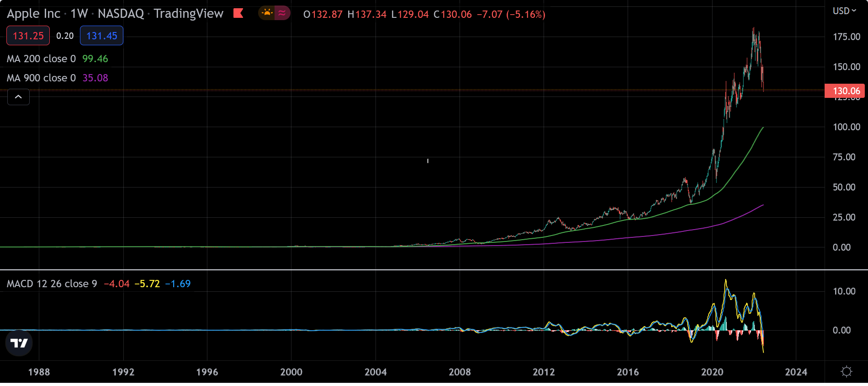Click the -7.07 (-5.16%) change value
The image size is (868, 386).
pyautogui.click(x=511, y=14)
